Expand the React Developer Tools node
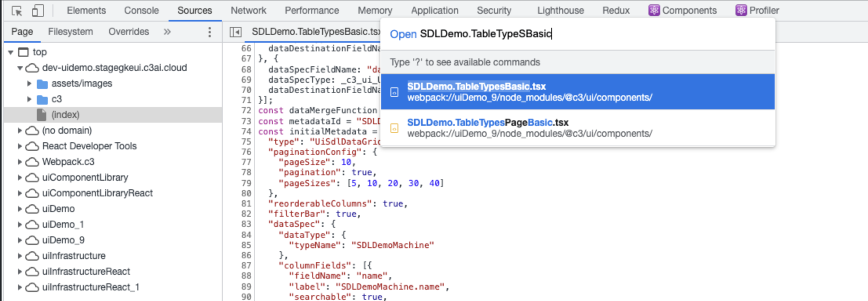 20,146
